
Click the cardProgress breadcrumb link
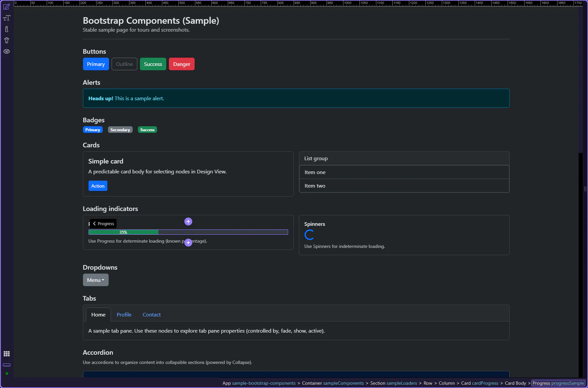(485, 383)
